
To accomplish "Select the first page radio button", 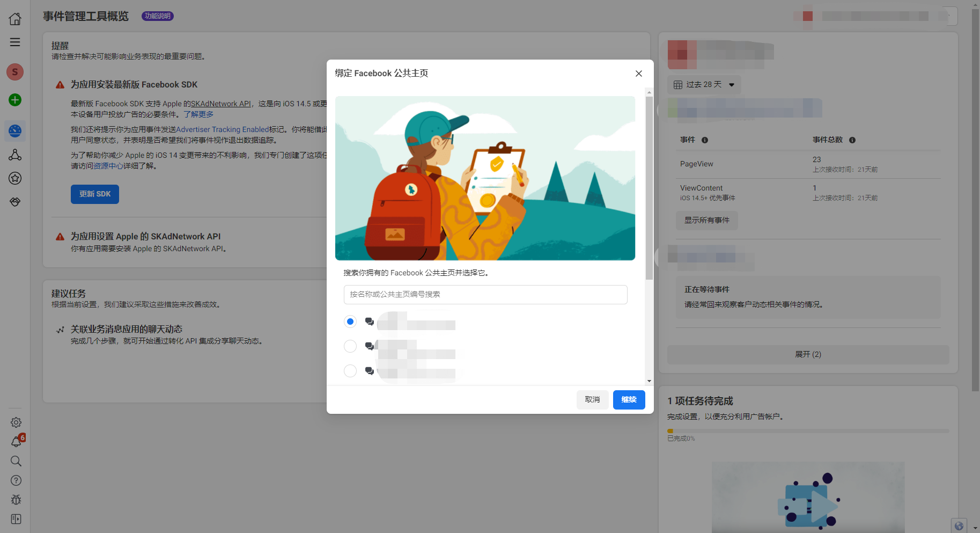I will 350,321.
